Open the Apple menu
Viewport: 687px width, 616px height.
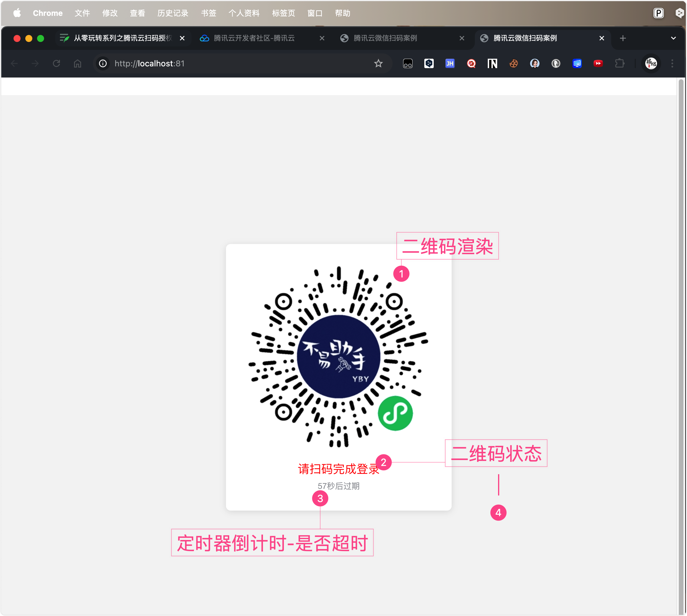[x=17, y=13]
